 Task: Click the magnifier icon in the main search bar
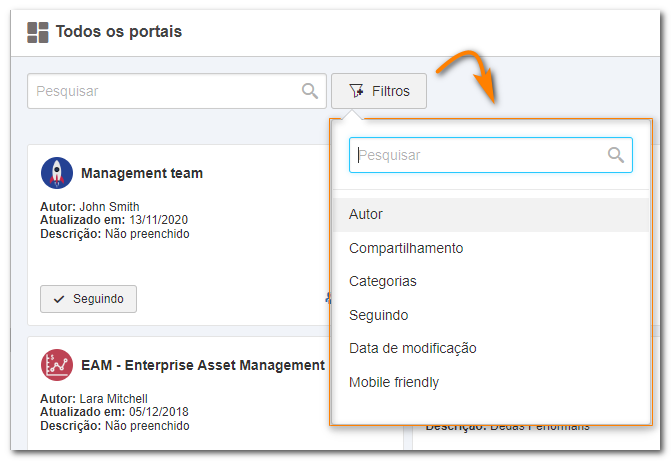tap(310, 91)
